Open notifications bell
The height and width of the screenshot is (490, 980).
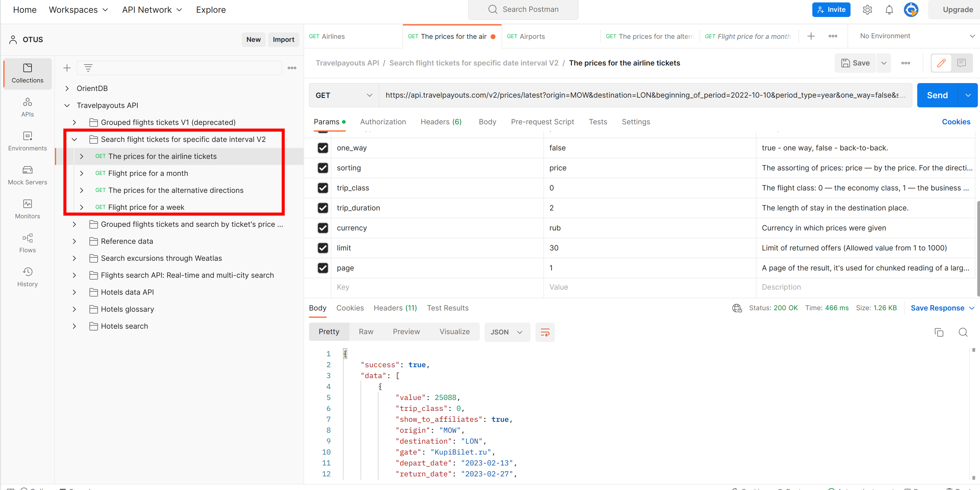tap(889, 9)
